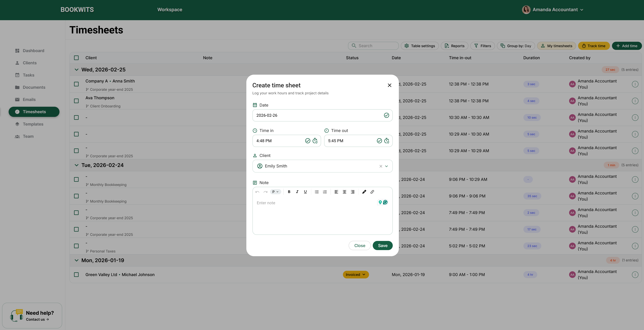Click the Close button in the dialog
644x330 pixels.
coord(360,246)
